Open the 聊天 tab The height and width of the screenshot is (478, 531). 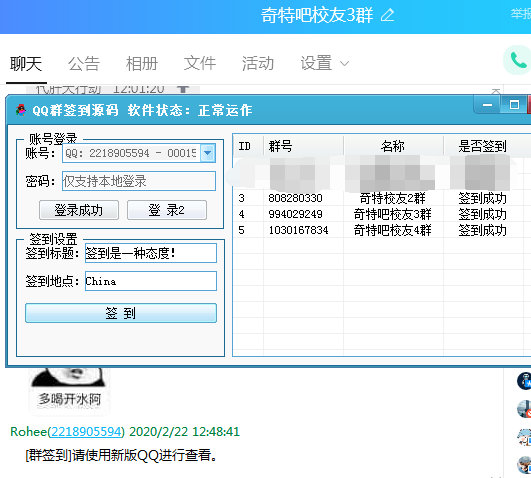click(26, 64)
